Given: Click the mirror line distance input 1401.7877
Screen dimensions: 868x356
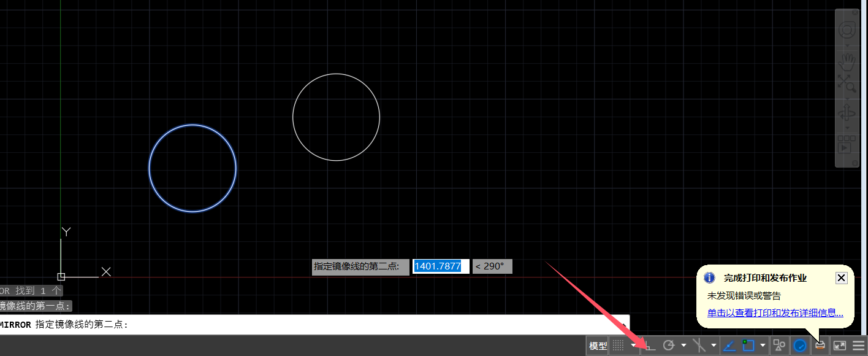Looking at the screenshot, I should coord(441,266).
